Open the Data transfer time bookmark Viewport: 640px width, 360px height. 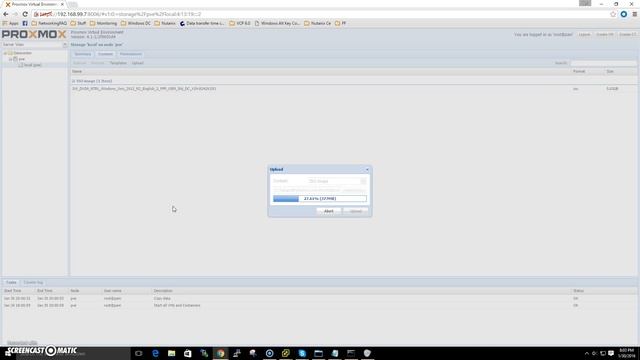(x=202, y=23)
